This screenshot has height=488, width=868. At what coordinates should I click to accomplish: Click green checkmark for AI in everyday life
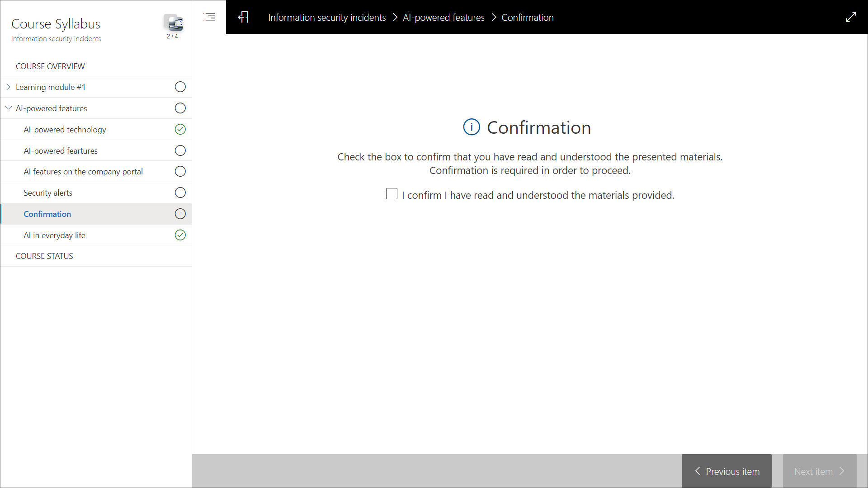(180, 235)
